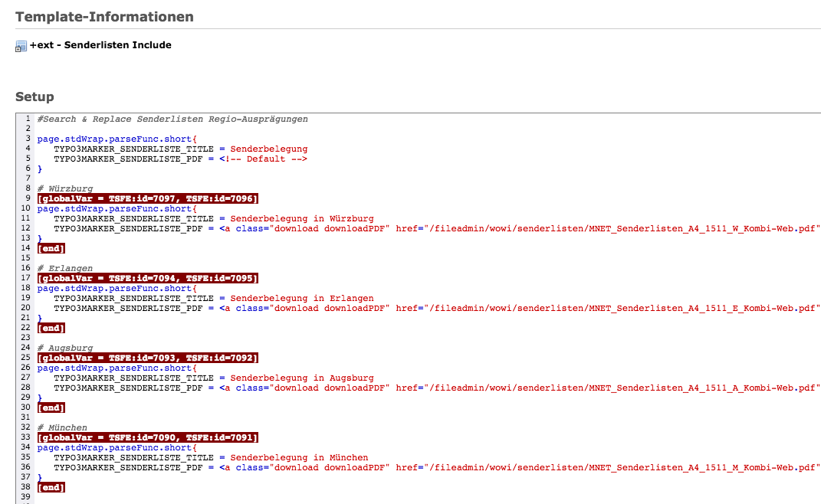This screenshot has width=821, height=504.
Task: Click the '<!-- Default -->' value on line 5
Action: pos(264,159)
